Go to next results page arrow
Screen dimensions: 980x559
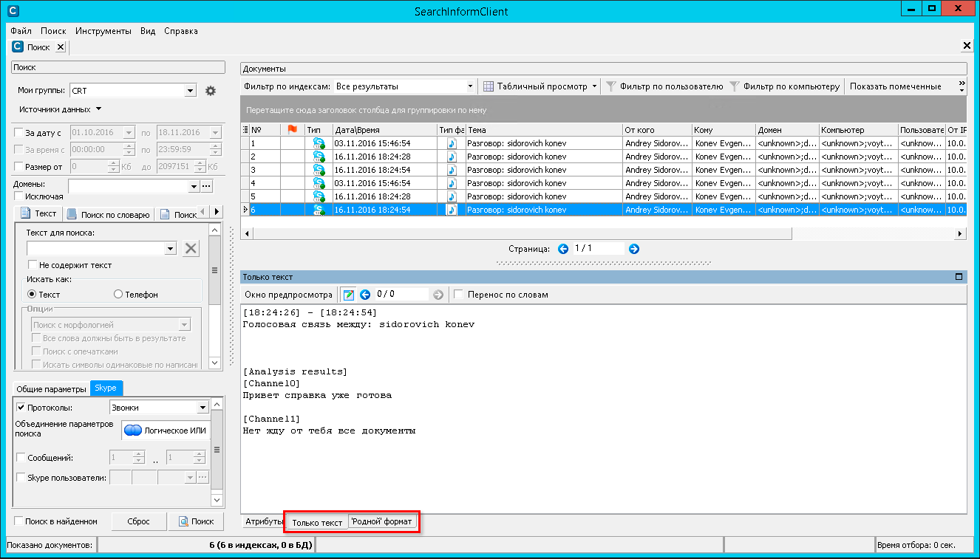click(633, 249)
